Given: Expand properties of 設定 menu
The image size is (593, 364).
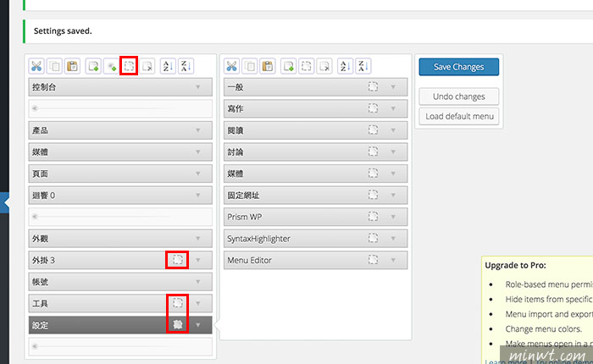Looking at the screenshot, I should [197, 325].
